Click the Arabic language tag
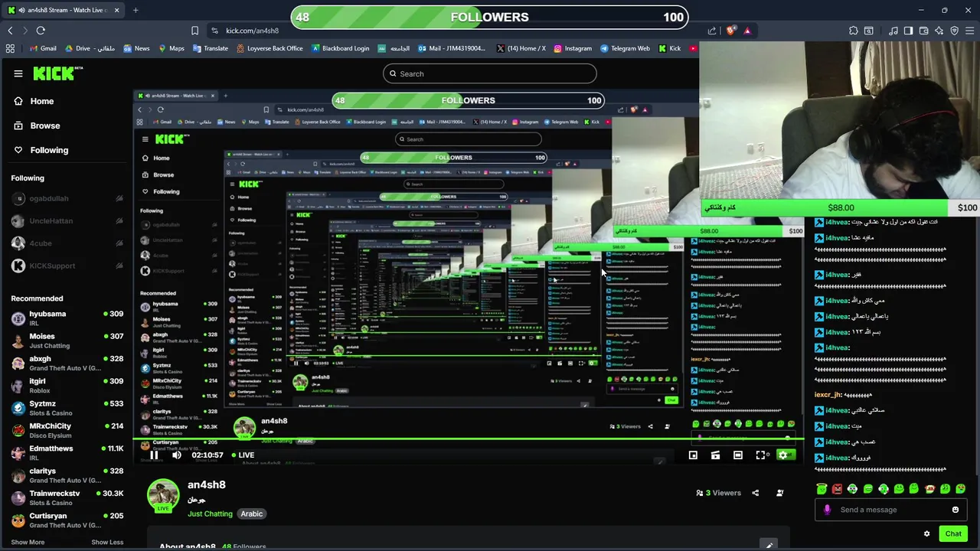Viewport: 980px width, 551px height. [252, 514]
